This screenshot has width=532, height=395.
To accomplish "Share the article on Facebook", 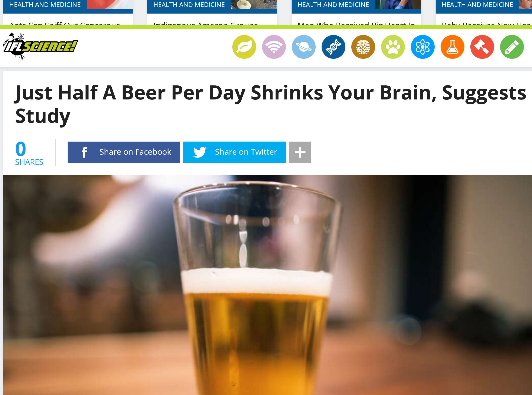I will point(124,152).
